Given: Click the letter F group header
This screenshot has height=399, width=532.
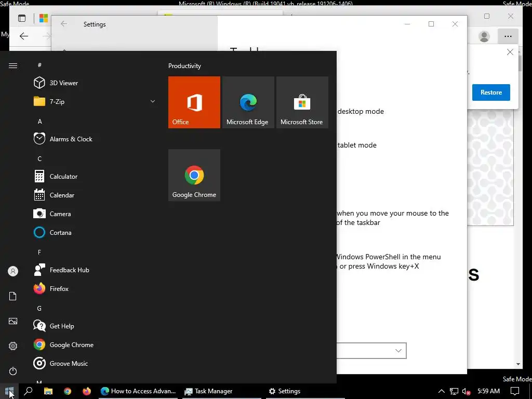Looking at the screenshot, I should pyautogui.click(x=39, y=252).
